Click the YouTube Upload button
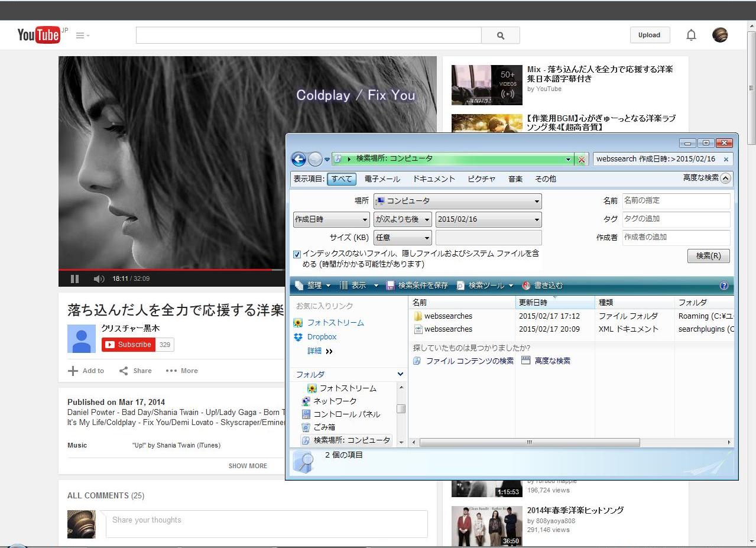This screenshot has width=756, height=548. point(649,35)
